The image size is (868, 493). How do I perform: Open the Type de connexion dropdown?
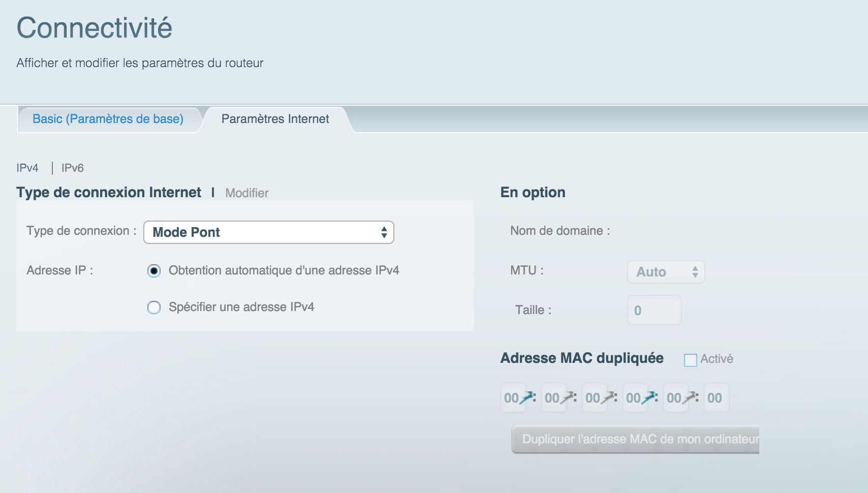(269, 232)
